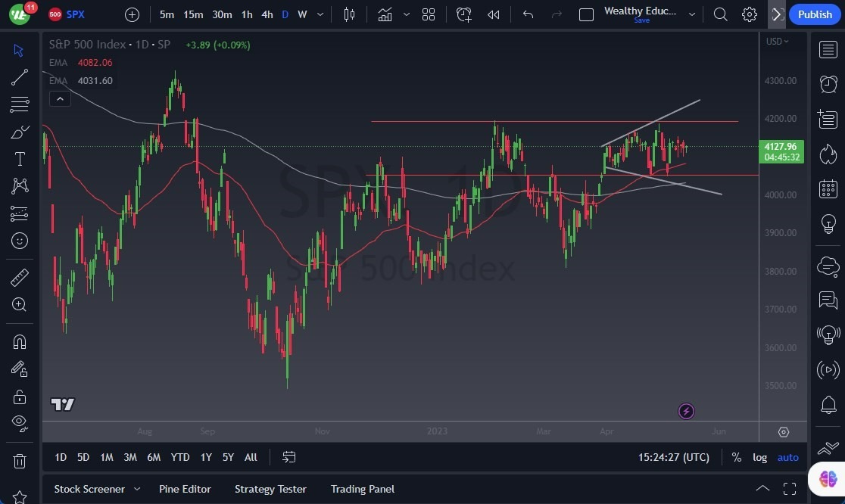Click the purple lightning icon on the chart
Viewport: 845px width, 504px height.
(685, 411)
